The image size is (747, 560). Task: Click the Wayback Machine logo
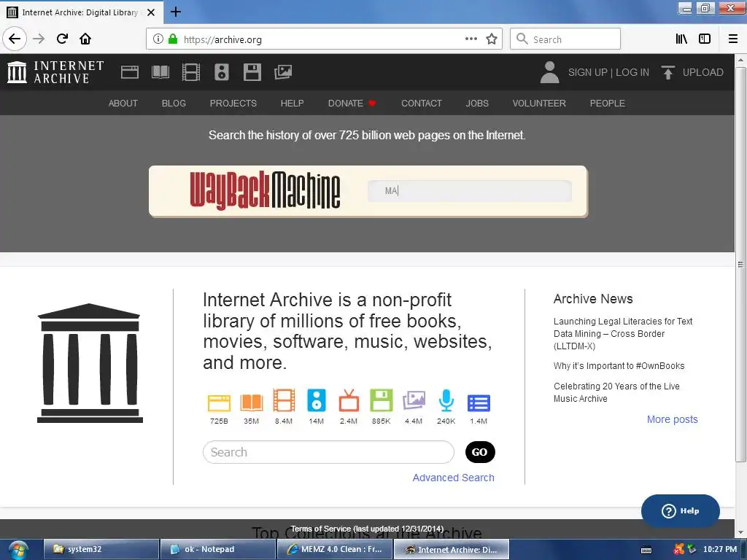click(265, 190)
